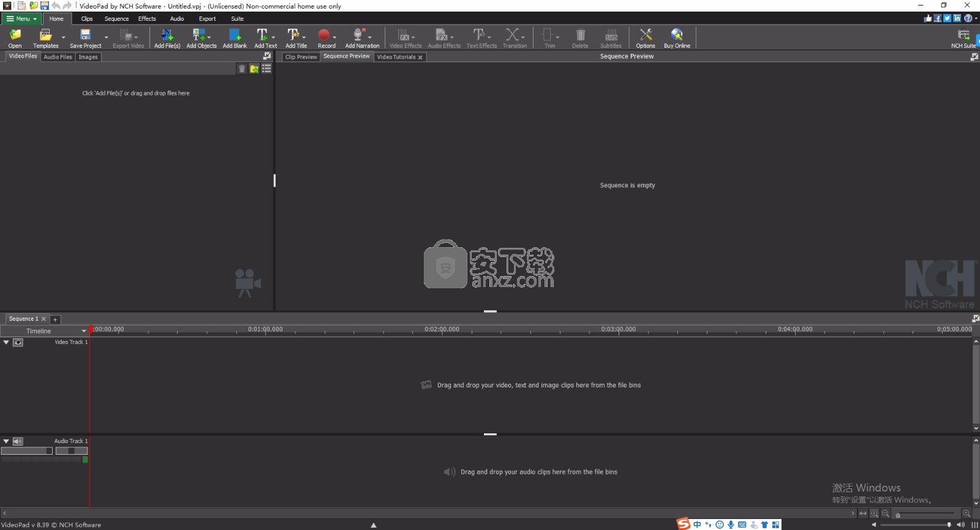
Task: Open the Options wrench icon
Action: coord(646,38)
